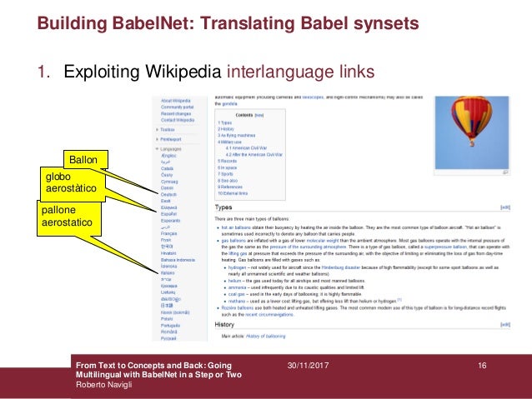
Task: Open the 'helium' bullet link
Action: (234, 281)
